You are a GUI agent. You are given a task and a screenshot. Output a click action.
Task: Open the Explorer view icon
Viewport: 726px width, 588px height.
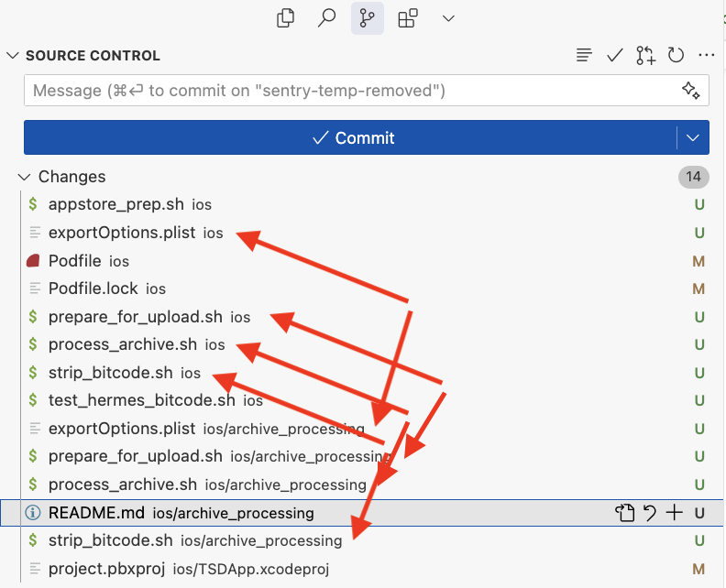pyautogui.click(x=285, y=18)
